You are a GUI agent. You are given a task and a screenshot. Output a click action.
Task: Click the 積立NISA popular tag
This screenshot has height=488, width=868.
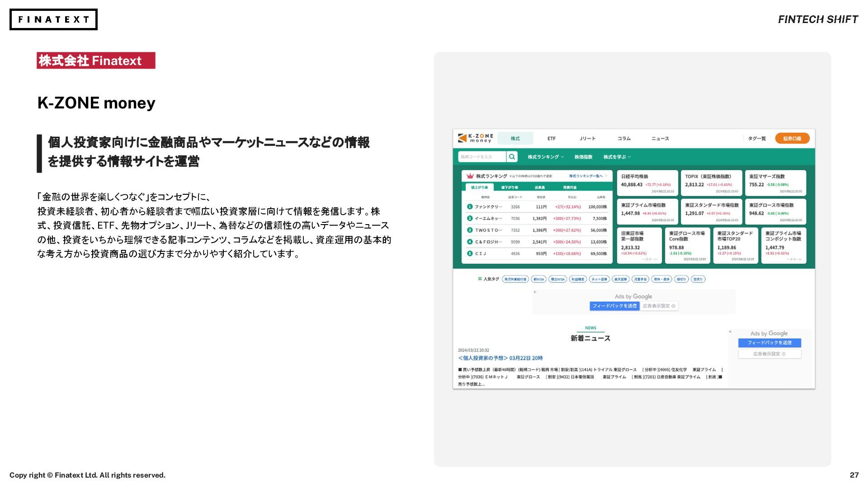coord(558,279)
